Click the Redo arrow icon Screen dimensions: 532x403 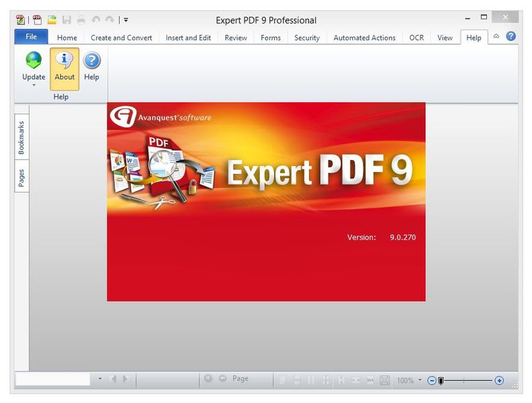pyautogui.click(x=109, y=19)
